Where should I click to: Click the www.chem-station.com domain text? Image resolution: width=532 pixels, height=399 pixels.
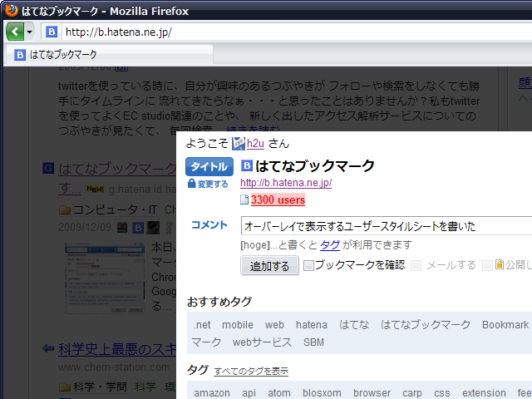pyautogui.click(x=114, y=367)
